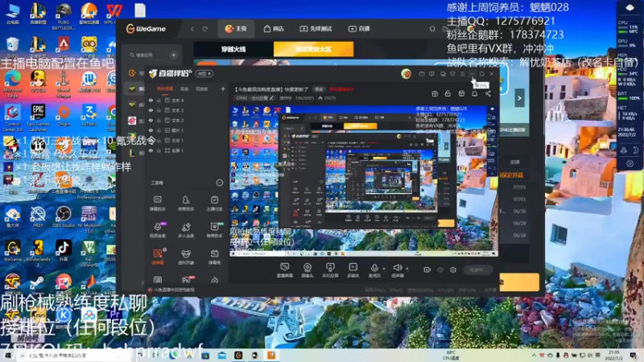The height and width of the screenshot is (362, 644).
Task: Advance WeGame banner with right arrow
Action: (x=519, y=98)
